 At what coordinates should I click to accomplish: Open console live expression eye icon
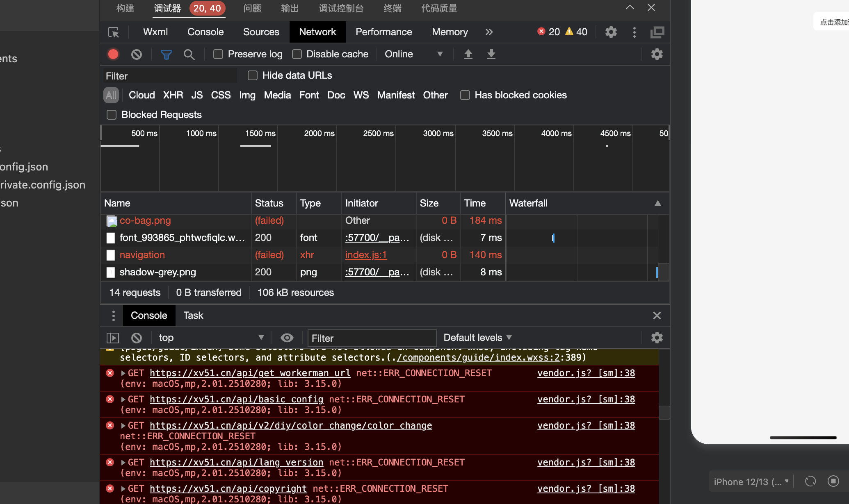pos(287,338)
